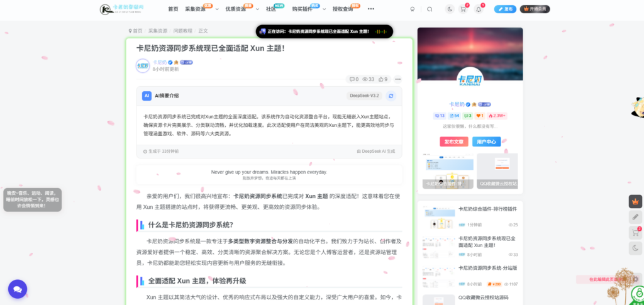Open the QQ收藏微云授权站 thumbnail card
Viewport: 644px width, 305px height.
click(497, 171)
